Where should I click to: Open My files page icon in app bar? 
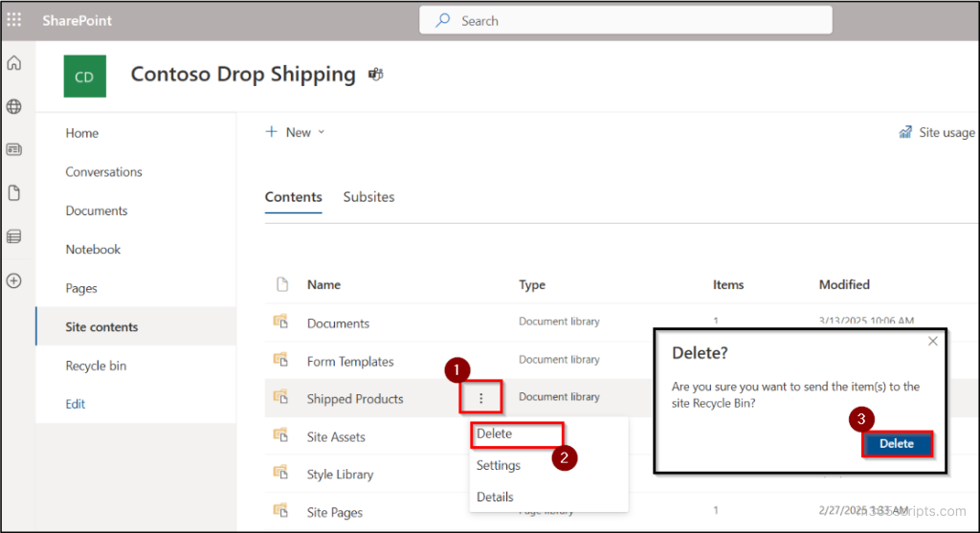[13, 193]
